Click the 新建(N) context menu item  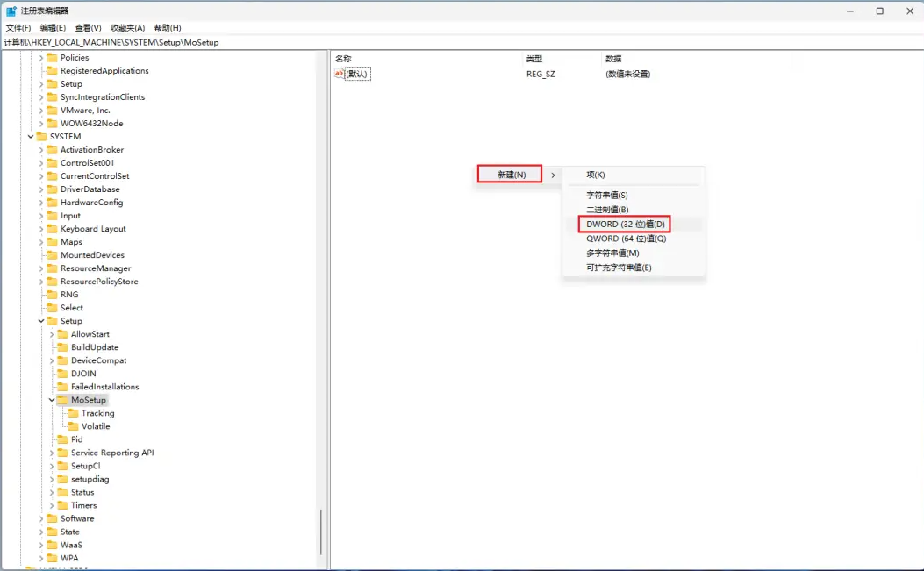tap(511, 175)
